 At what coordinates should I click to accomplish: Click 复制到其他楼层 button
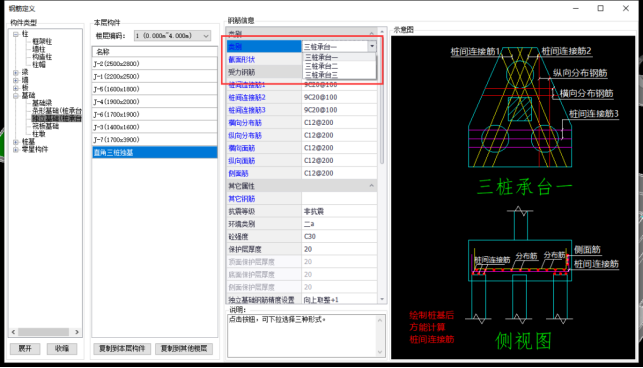[x=184, y=349]
